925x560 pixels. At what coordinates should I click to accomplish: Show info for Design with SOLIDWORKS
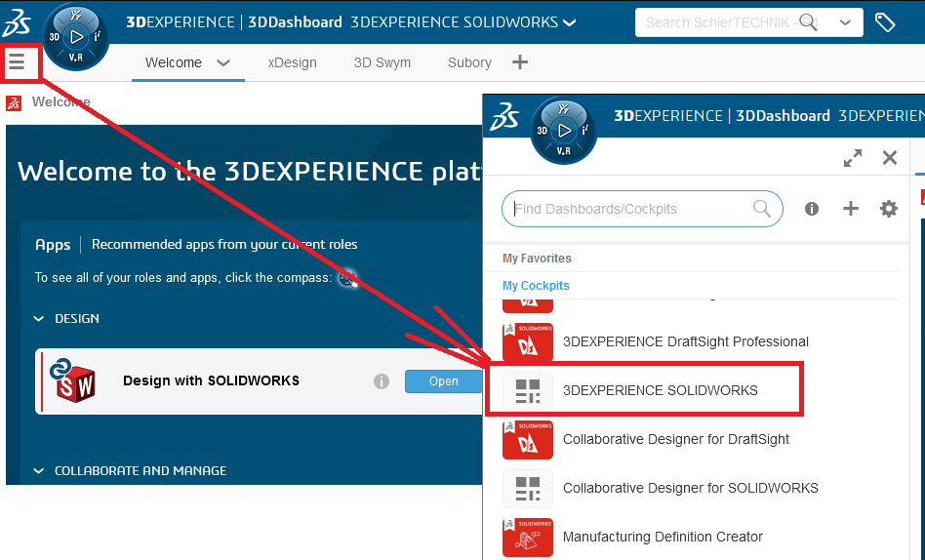click(382, 381)
